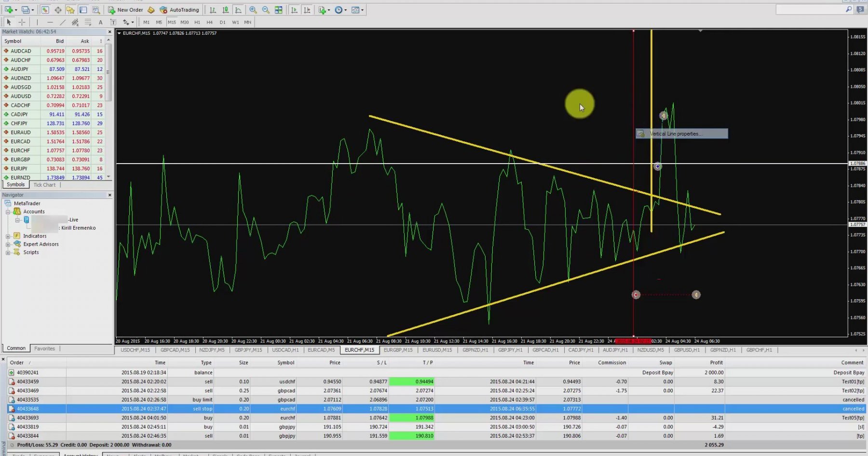Open the Strategy Tester icon

[96, 10]
